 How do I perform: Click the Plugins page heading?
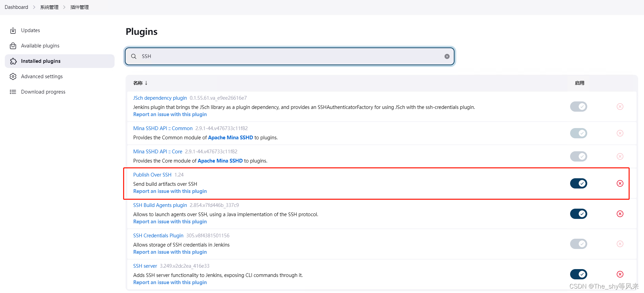click(142, 32)
